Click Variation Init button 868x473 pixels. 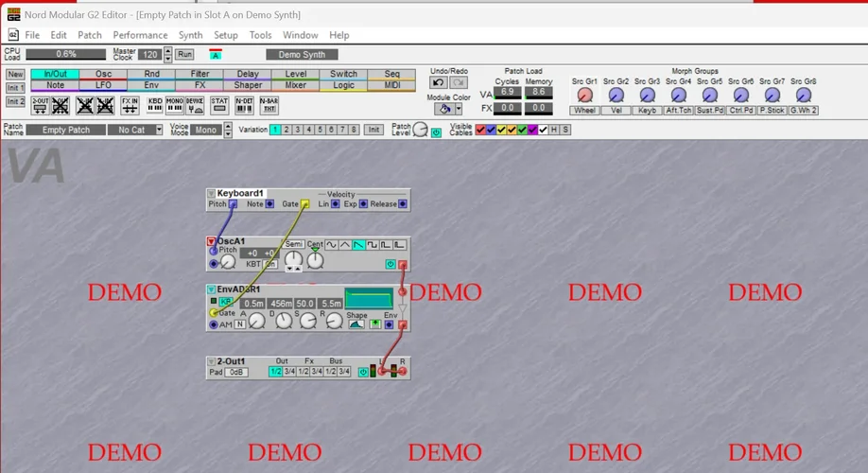point(374,130)
